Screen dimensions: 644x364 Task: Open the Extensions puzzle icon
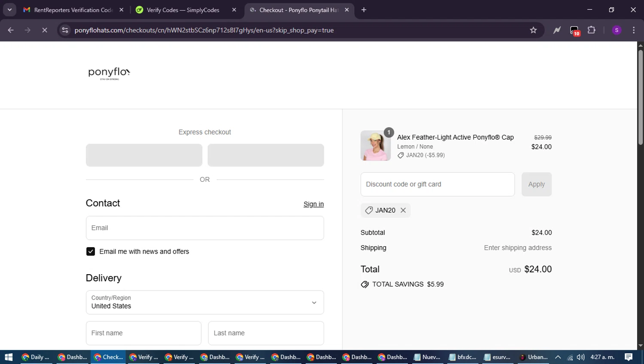pyautogui.click(x=592, y=30)
